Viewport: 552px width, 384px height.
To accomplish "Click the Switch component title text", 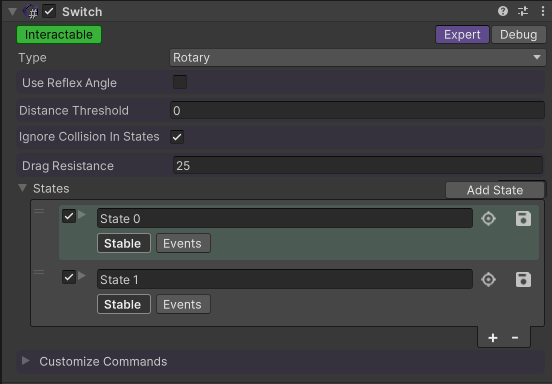I will coord(82,12).
